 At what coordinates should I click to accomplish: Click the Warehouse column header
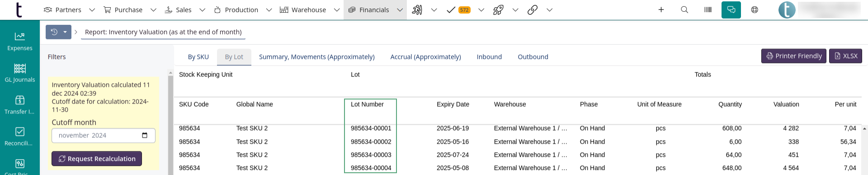pyautogui.click(x=510, y=104)
